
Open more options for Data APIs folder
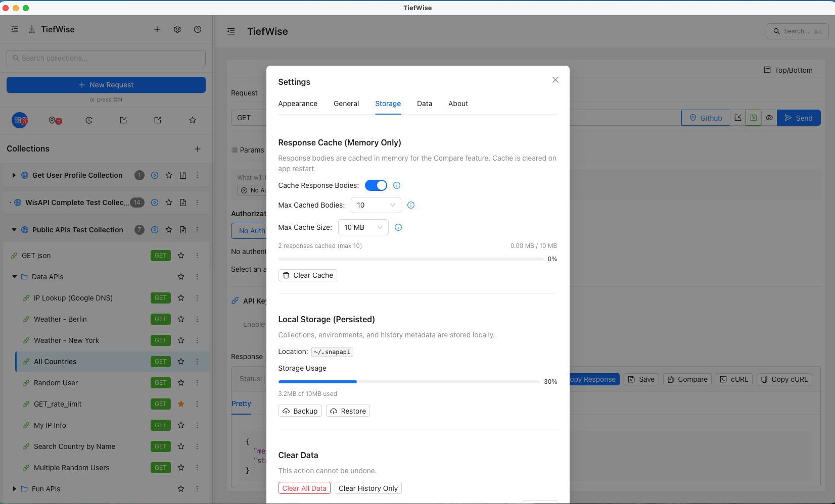click(x=197, y=277)
